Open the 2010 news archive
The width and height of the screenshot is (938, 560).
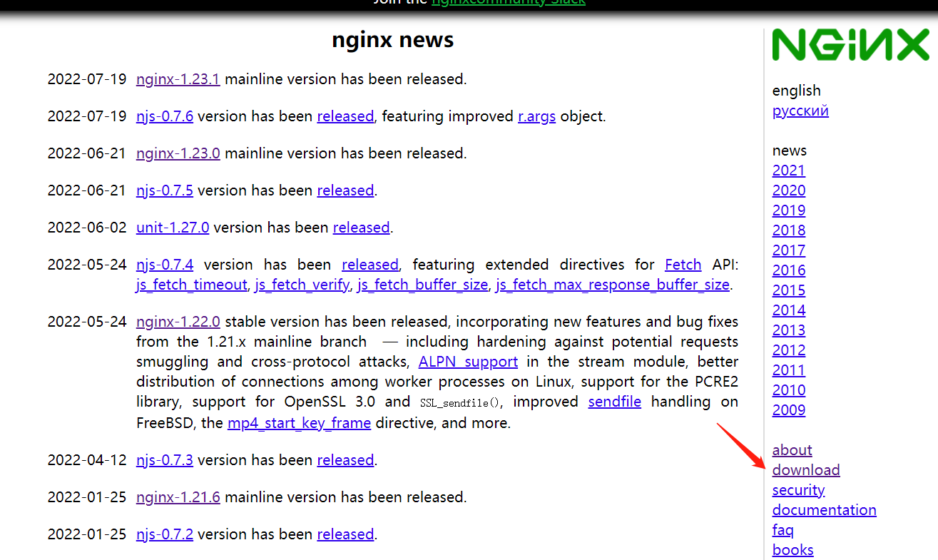pyautogui.click(x=789, y=390)
